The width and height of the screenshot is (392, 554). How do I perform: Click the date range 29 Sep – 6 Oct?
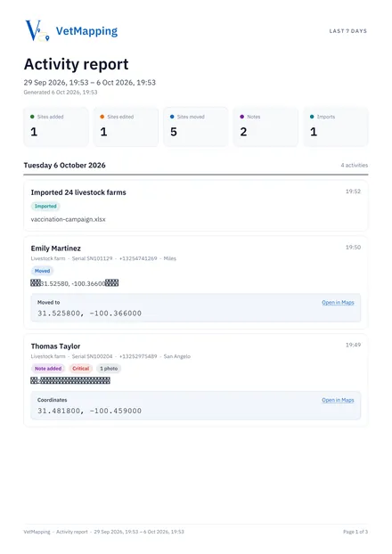coord(89,82)
